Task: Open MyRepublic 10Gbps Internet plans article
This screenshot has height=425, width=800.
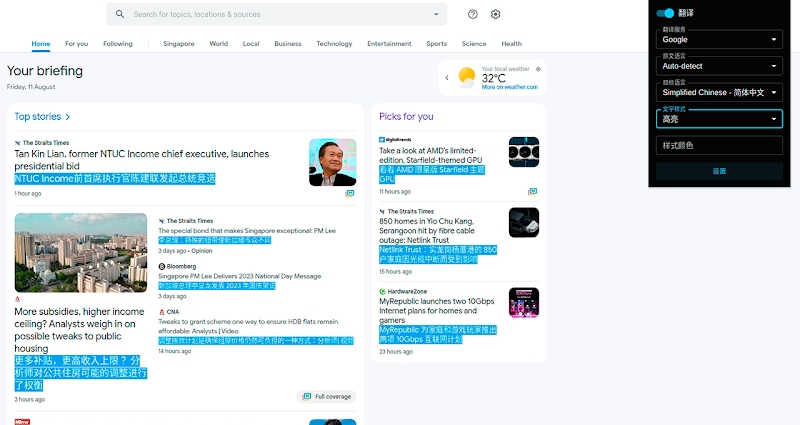Action: (437, 311)
